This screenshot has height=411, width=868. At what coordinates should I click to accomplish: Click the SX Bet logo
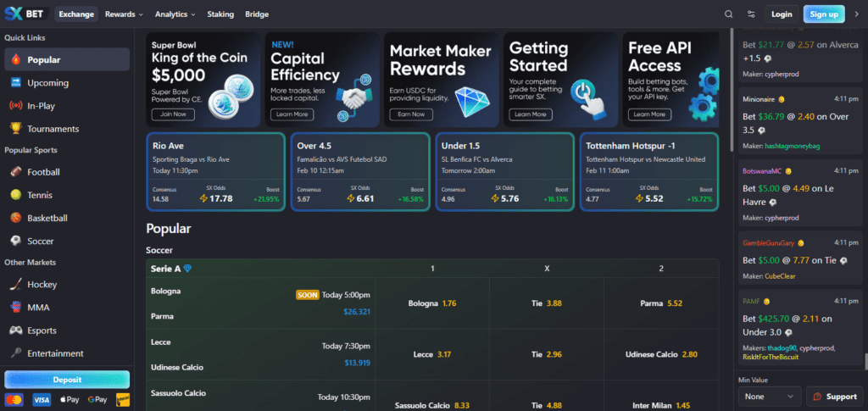(x=27, y=14)
